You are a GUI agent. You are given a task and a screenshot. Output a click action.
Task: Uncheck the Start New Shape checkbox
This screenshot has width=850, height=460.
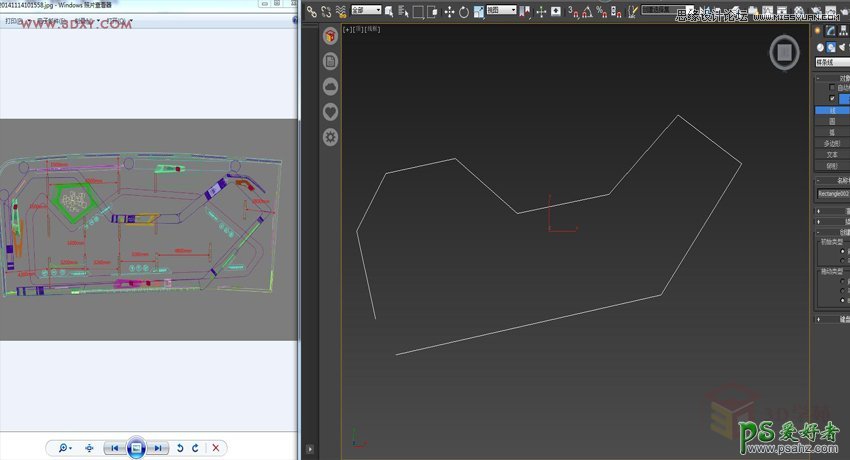832,99
